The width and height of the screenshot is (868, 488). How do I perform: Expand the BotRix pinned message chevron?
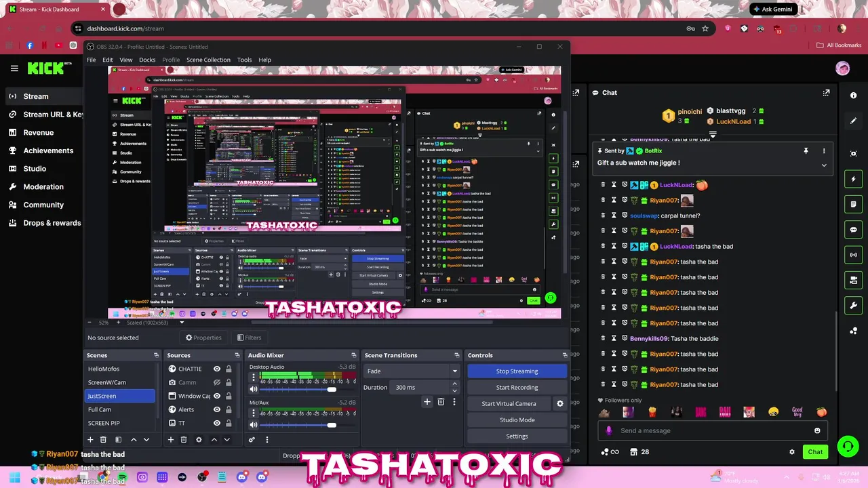tap(824, 165)
